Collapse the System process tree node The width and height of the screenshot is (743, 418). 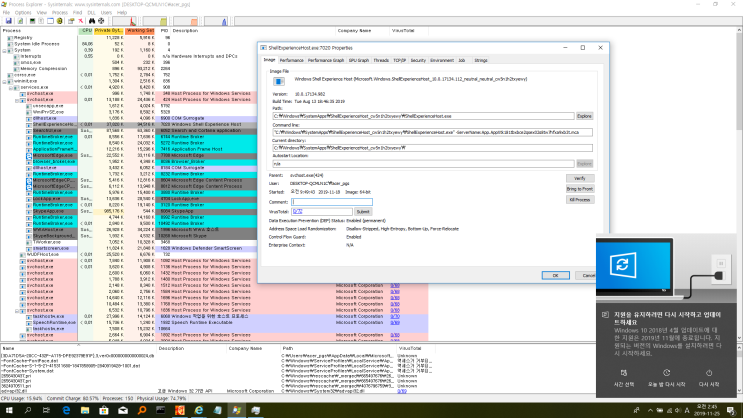pyautogui.click(x=6, y=50)
